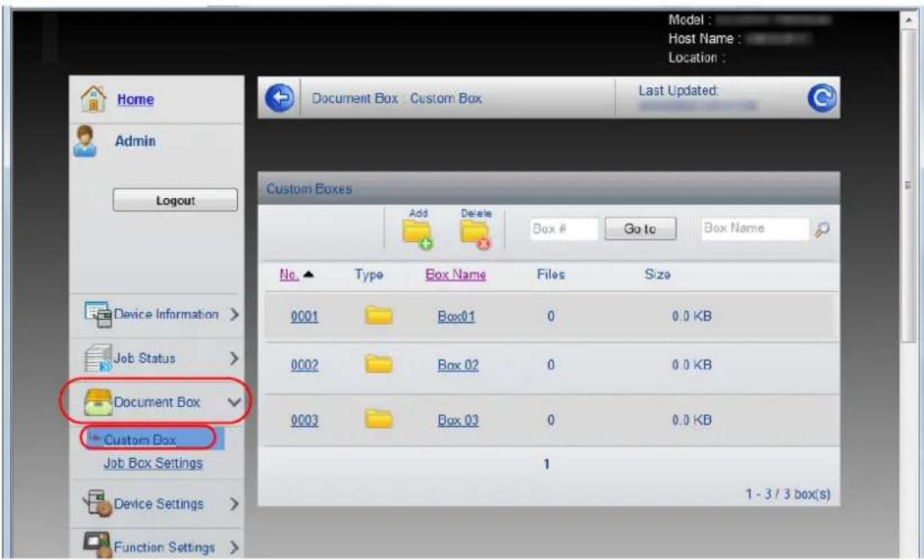Click the Go to button

pyautogui.click(x=640, y=229)
